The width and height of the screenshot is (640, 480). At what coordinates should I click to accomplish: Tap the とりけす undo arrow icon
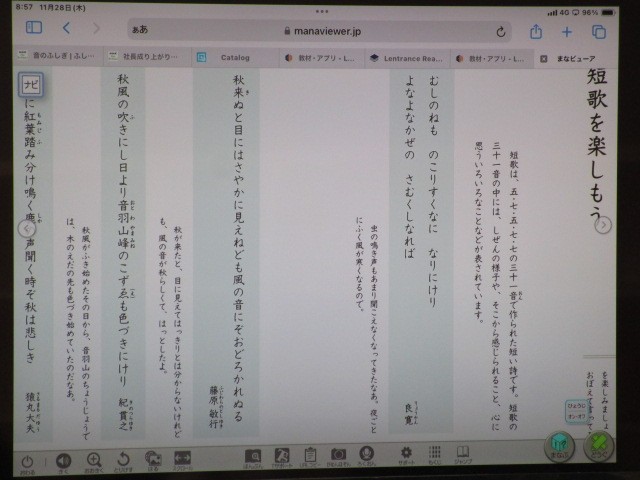tap(123, 461)
